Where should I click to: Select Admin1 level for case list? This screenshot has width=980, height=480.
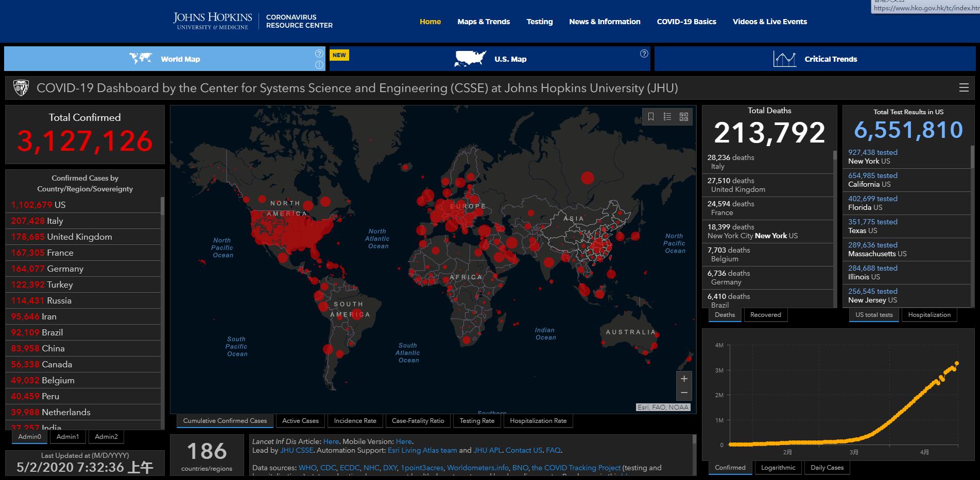68,437
